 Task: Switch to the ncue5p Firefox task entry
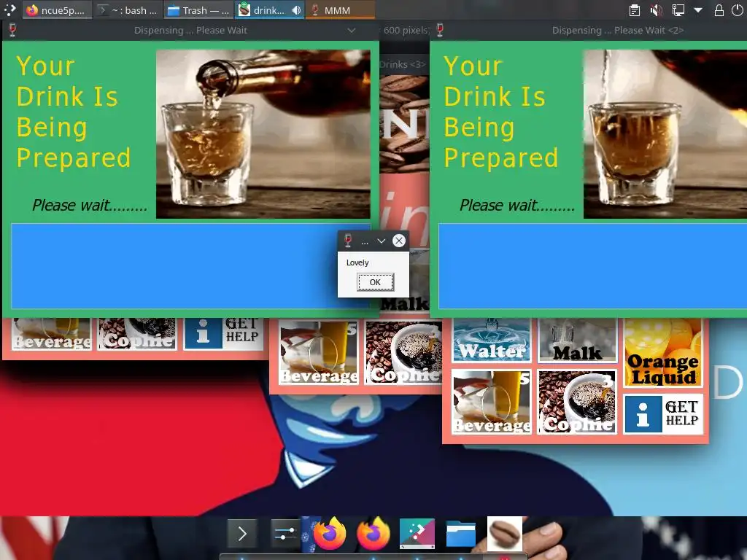point(57,10)
